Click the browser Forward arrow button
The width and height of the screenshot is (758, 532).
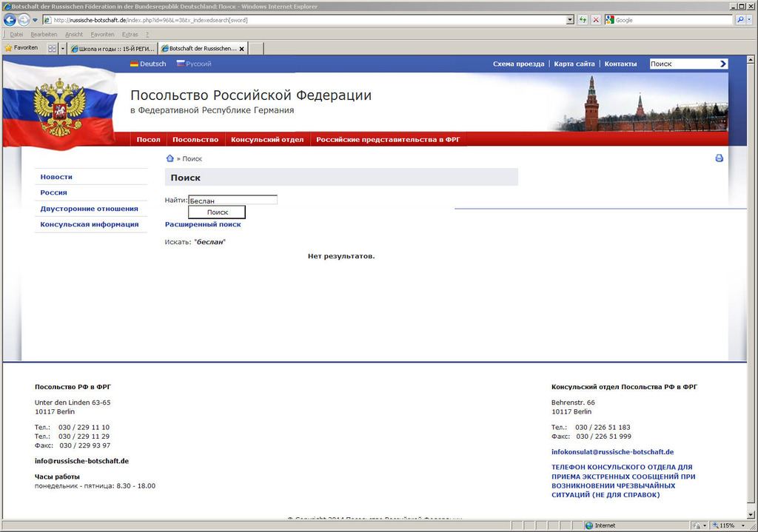[x=24, y=20]
